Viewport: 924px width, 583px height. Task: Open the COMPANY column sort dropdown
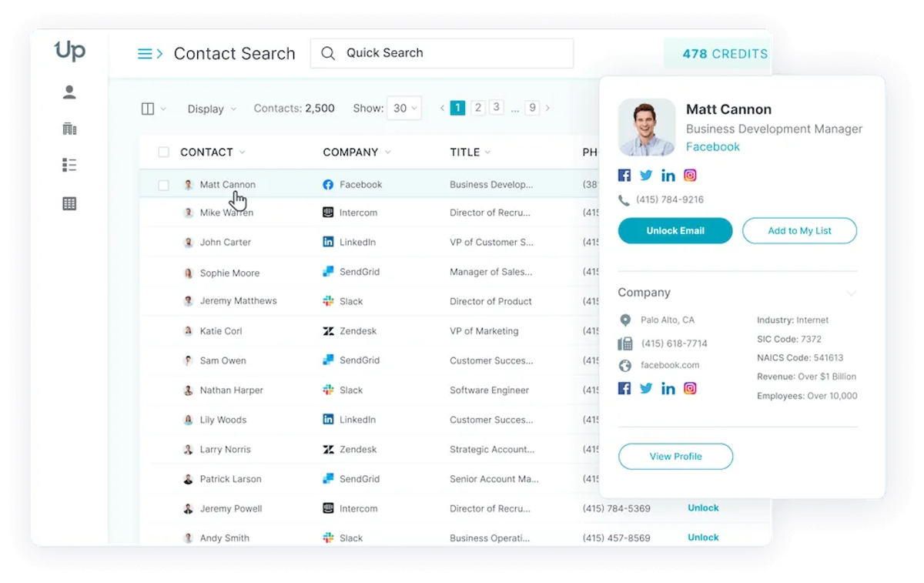coord(387,152)
